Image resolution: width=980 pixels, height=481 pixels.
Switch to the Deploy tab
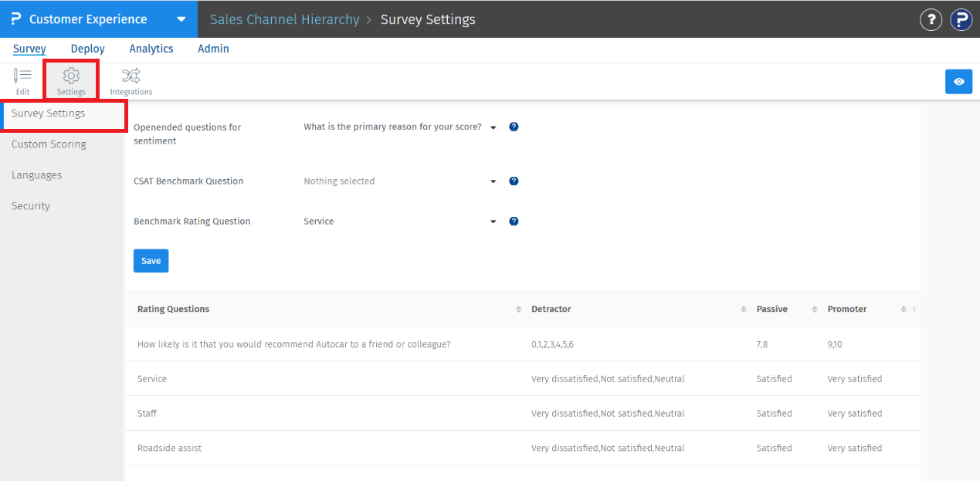87,49
